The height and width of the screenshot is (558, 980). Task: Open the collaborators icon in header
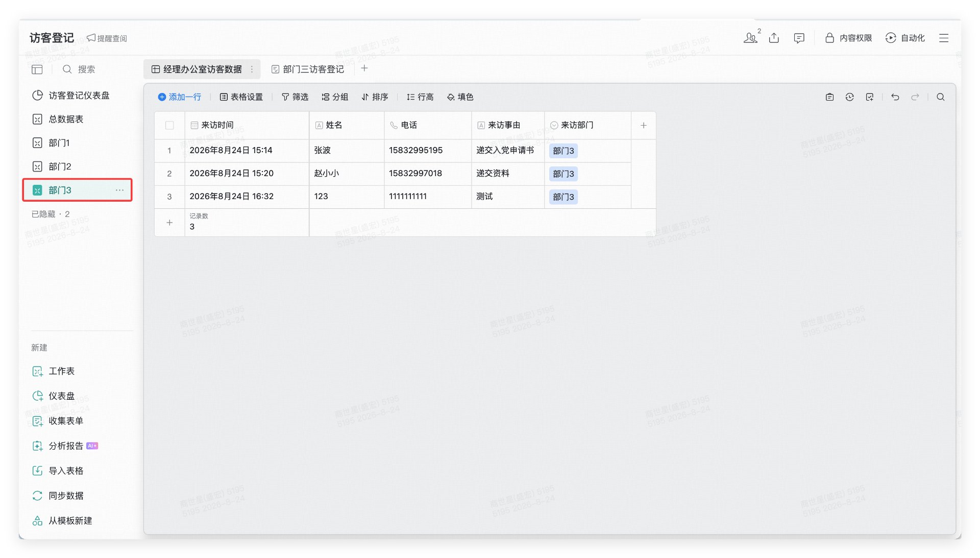pyautogui.click(x=750, y=38)
